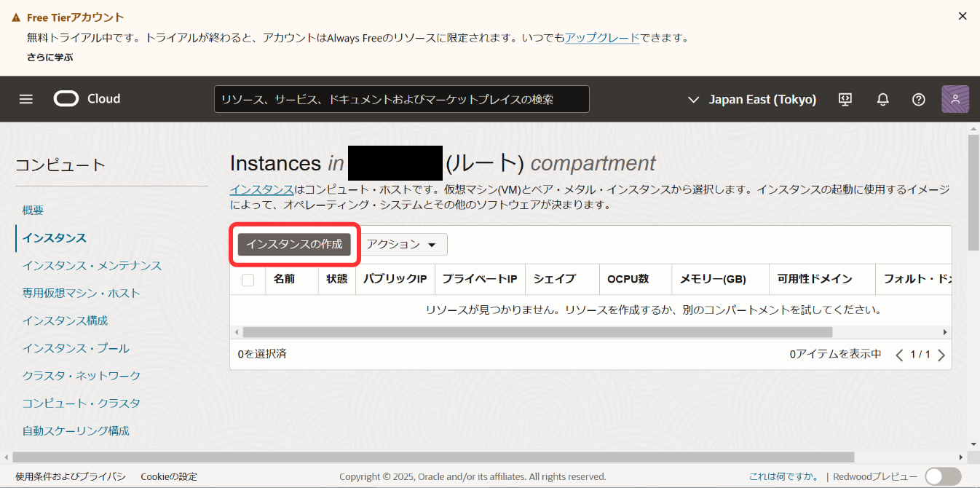Click the search resources input field

click(401, 99)
